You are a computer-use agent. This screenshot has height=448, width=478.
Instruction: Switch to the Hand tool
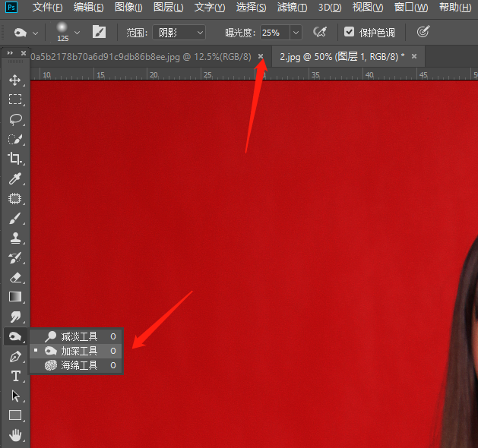tap(14, 435)
